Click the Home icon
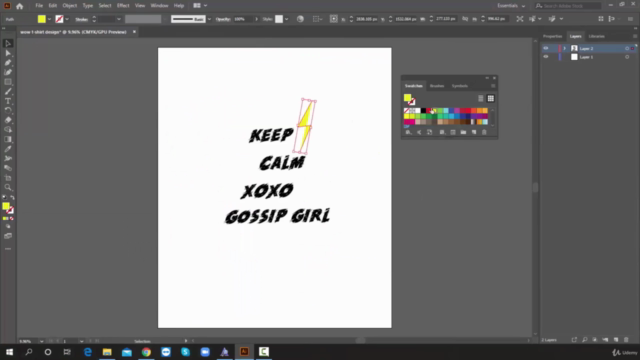The image size is (640, 360). pos(20,6)
